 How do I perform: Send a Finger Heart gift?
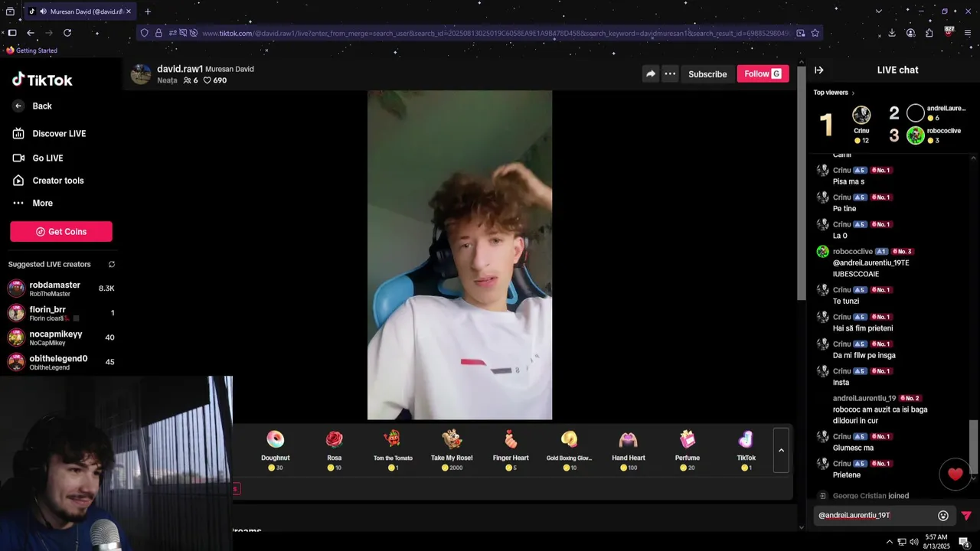pos(511,449)
